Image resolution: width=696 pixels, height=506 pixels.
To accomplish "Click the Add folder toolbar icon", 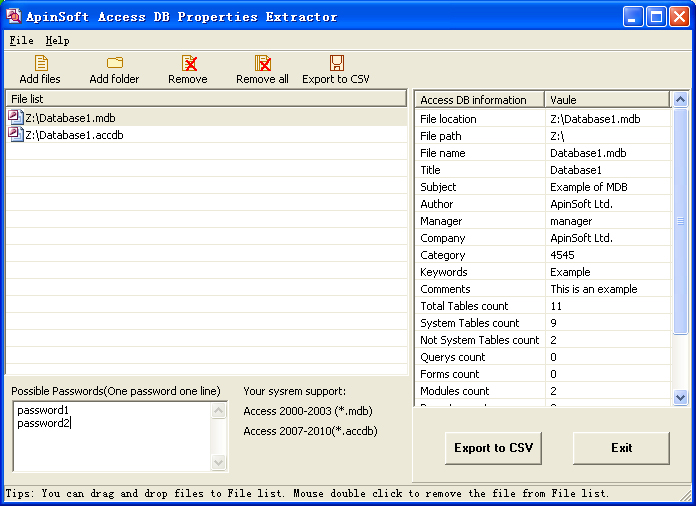I will point(114,64).
